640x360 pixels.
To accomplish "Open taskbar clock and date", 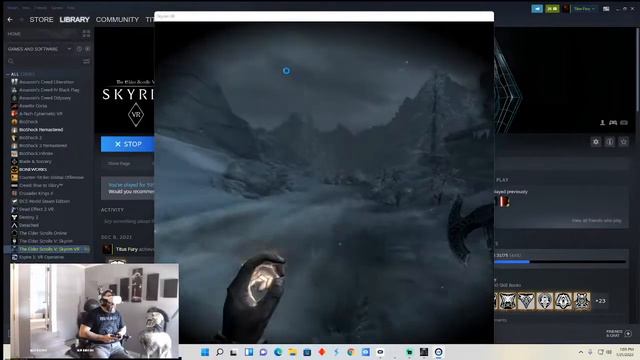I will pyautogui.click(x=626, y=352).
